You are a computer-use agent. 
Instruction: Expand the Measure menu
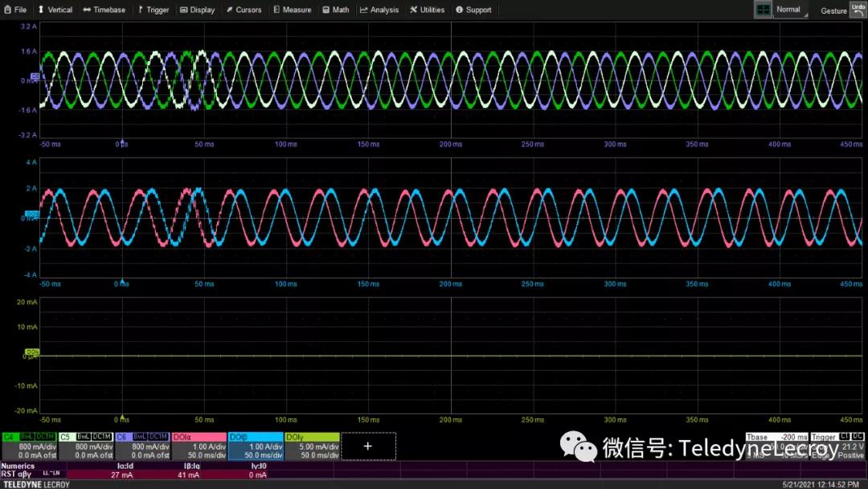(x=293, y=10)
